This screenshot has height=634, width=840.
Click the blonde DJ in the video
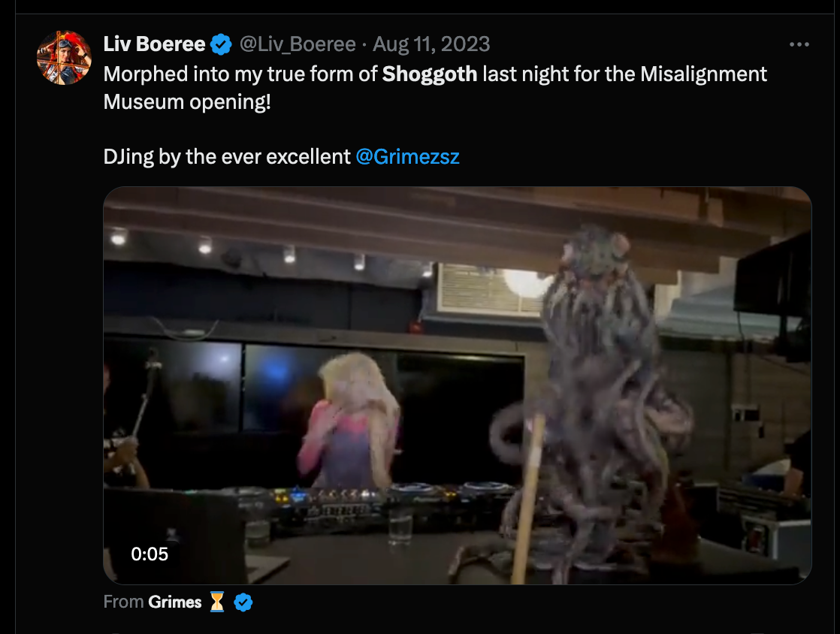click(x=351, y=421)
